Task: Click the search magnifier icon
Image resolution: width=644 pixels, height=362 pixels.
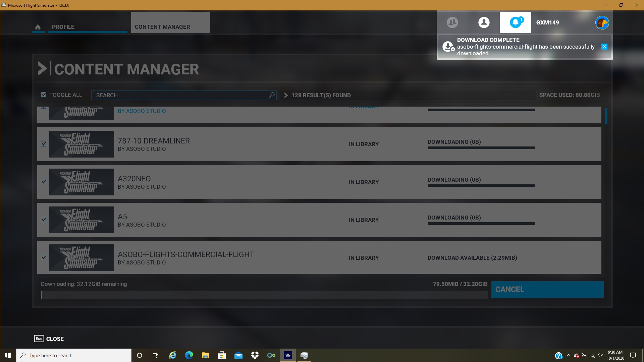Action: tap(272, 95)
